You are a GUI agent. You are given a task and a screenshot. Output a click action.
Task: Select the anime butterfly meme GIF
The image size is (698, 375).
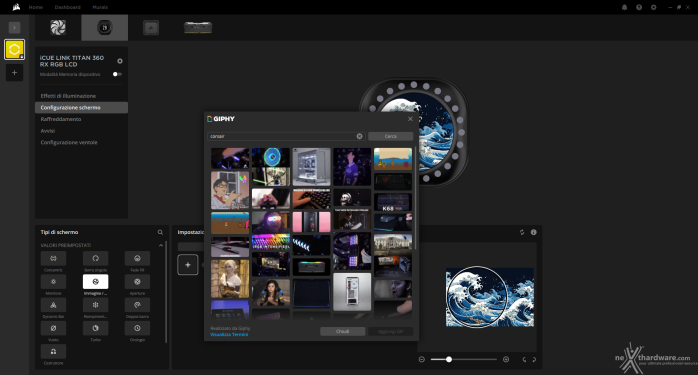pyautogui.click(x=230, y=190)
